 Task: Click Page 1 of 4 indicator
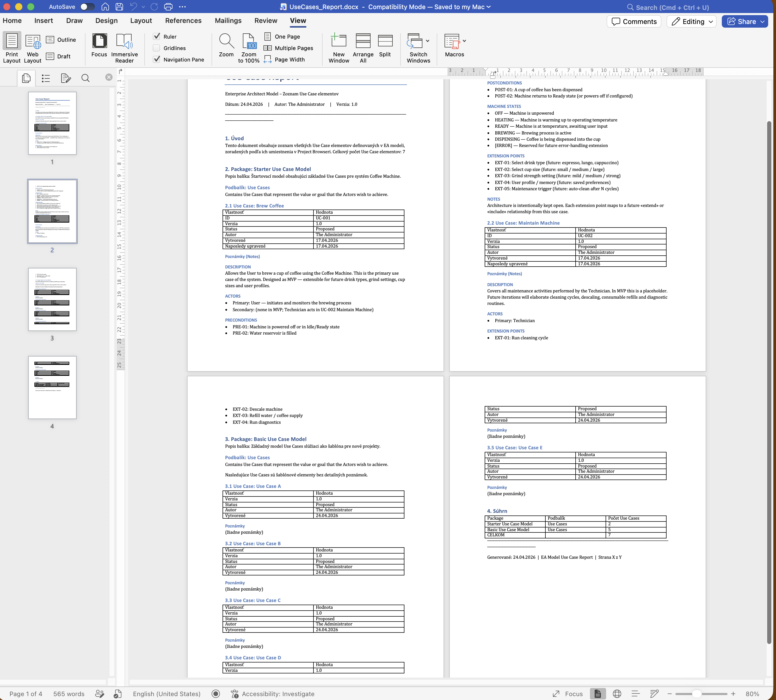[26, 693]
